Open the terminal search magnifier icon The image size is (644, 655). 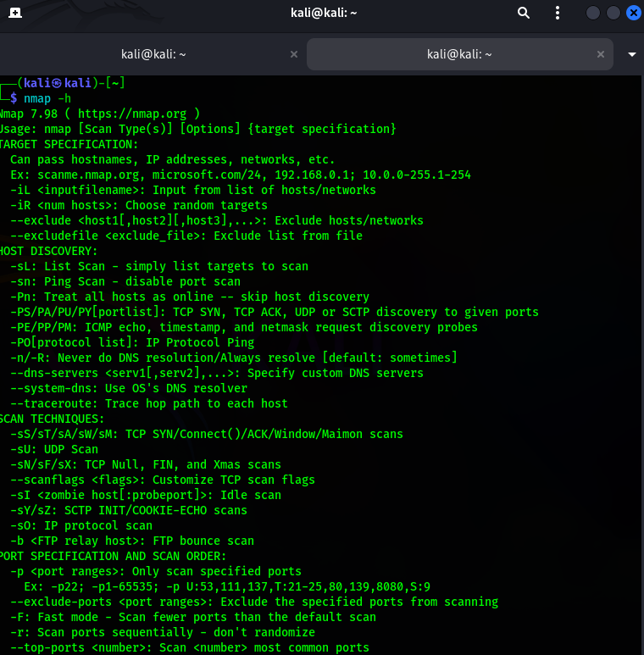point(524,14)
